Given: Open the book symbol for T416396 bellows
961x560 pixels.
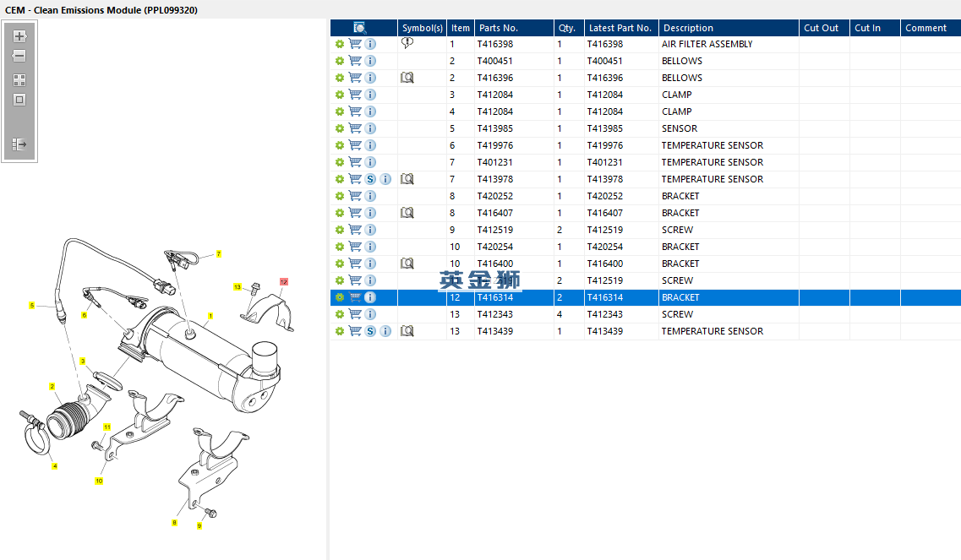Looking at the screenshot, I should pyautogui.click(x=407, y=78).
